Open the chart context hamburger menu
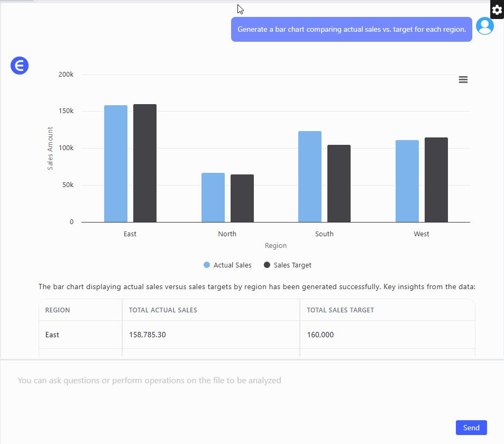 pos(463,80)
